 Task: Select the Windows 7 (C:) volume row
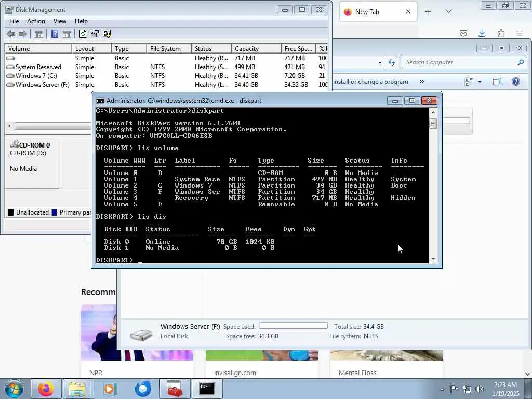(166, 76)
